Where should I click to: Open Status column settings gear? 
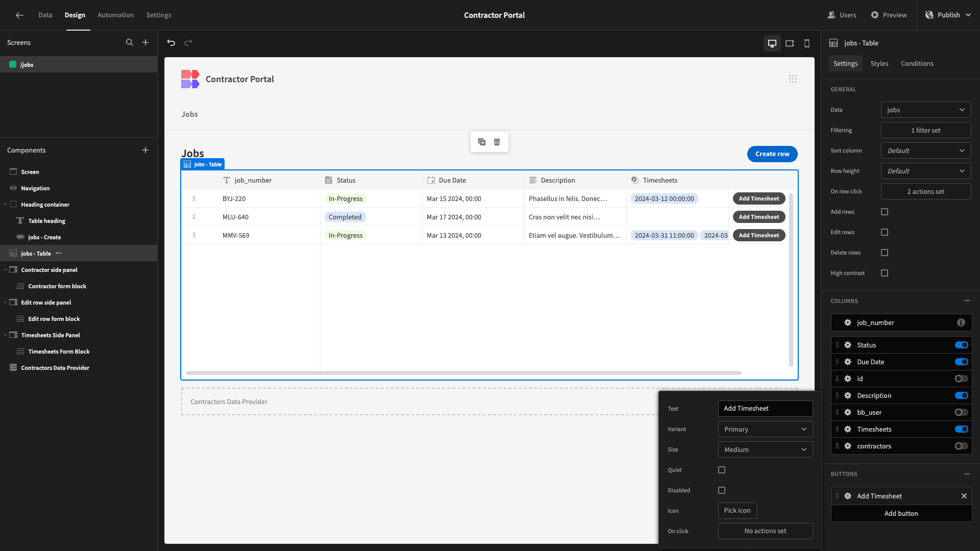click(848, 345)
